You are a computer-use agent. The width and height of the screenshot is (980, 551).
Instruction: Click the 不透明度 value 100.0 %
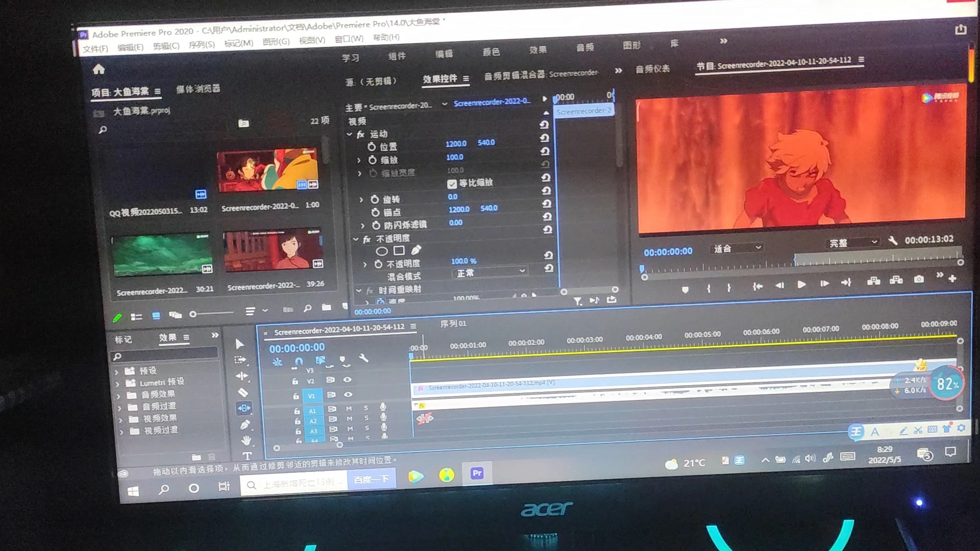463,261
